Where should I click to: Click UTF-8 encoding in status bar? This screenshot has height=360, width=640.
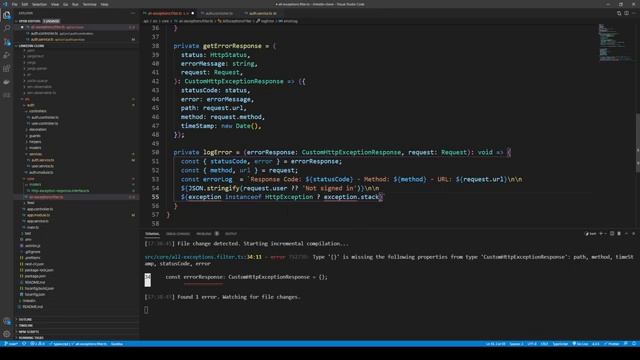coord(532,344)
